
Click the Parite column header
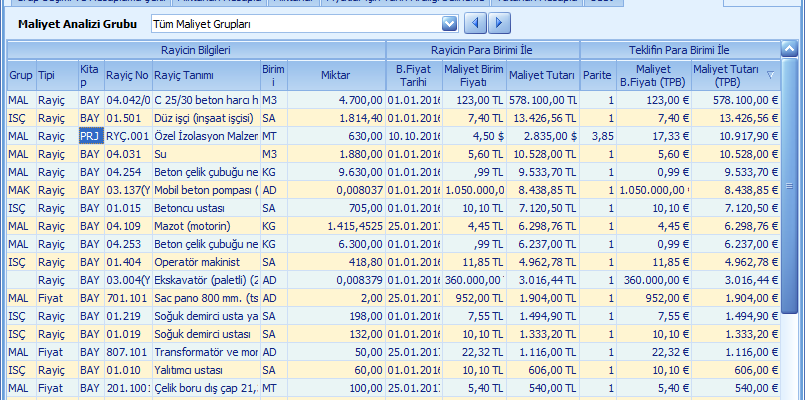pos(598,75)
